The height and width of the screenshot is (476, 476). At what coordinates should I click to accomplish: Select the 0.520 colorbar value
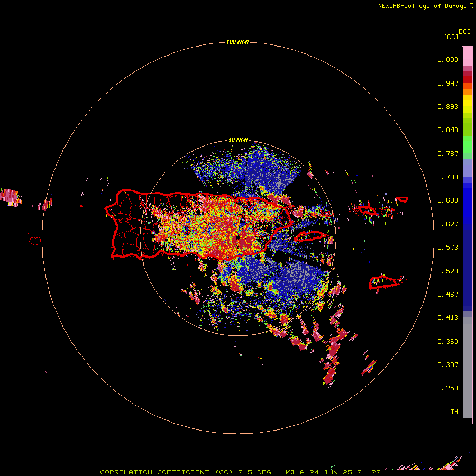coord(448,271)
